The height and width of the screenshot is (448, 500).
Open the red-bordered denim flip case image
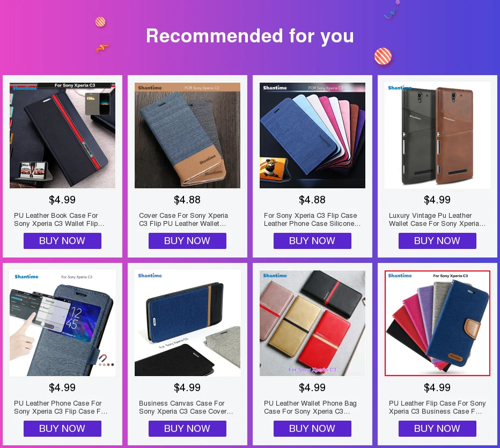coord(437,323)
